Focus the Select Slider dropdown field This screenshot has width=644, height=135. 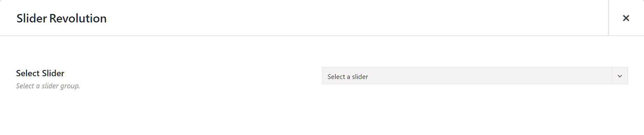tap(475, 76)
